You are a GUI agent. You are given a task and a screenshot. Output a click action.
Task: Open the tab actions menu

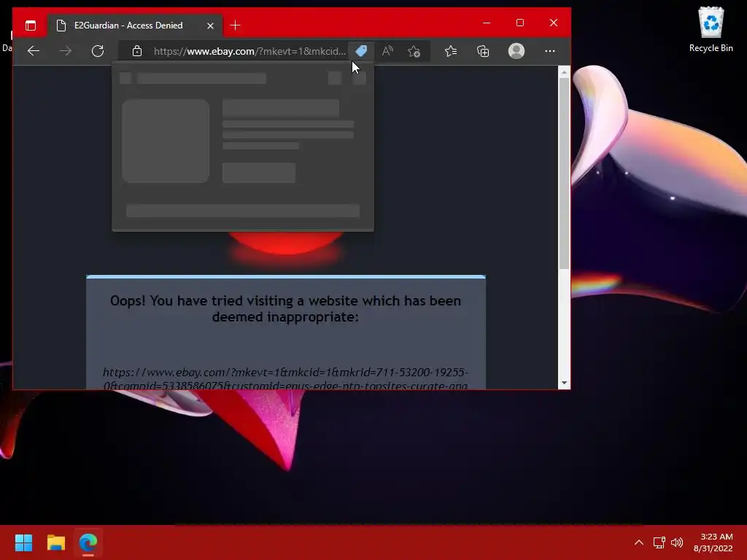[x=31, y=26]
